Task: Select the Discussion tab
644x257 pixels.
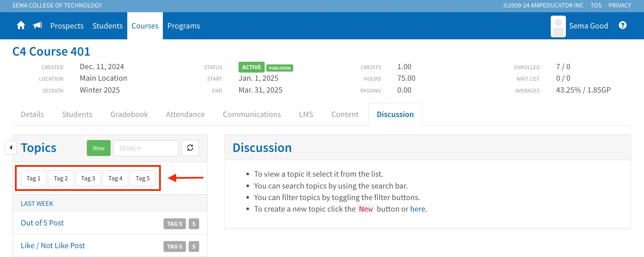Action: click(x=395, y=114)
